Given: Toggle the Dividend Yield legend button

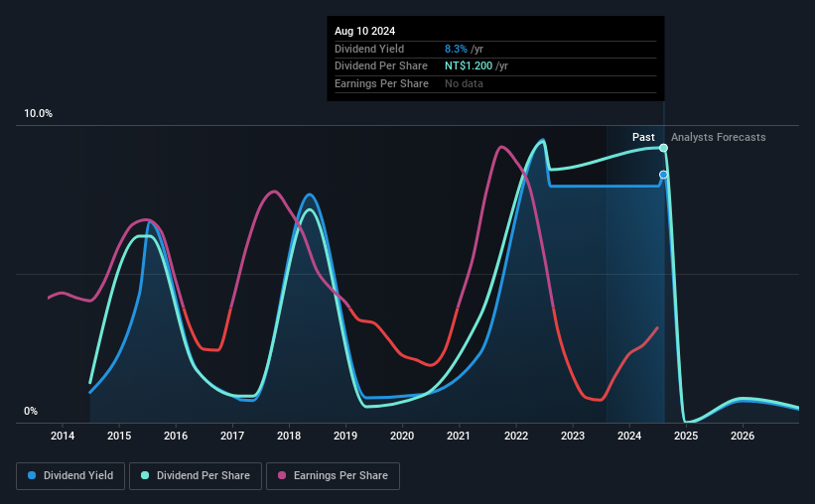Looking at the screenshot, I should pyautogui.click(x=70, y=476).
